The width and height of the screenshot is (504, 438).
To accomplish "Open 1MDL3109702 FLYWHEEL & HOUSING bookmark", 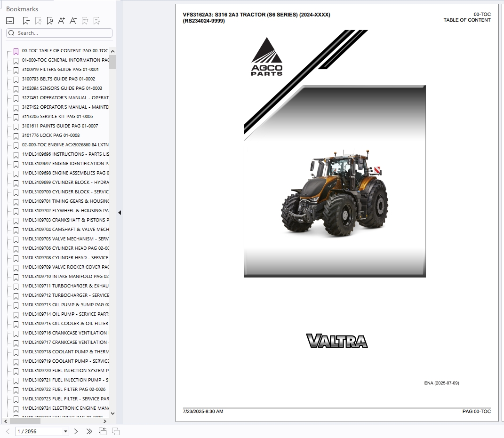I will pos(65,211).
